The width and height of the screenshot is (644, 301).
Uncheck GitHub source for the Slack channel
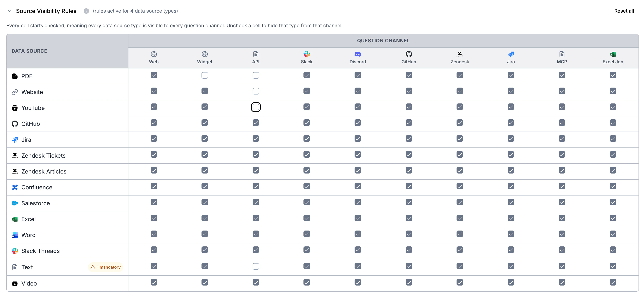coord(307,123)
